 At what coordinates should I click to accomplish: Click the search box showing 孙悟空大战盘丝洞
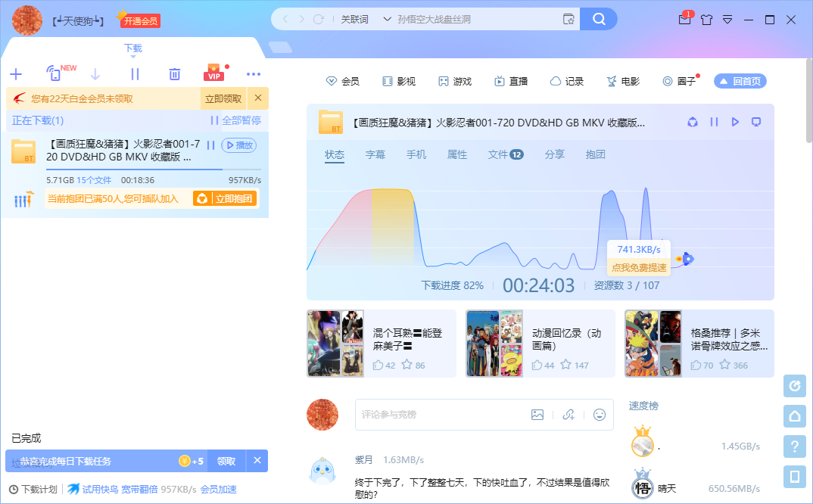coord(477,19)
